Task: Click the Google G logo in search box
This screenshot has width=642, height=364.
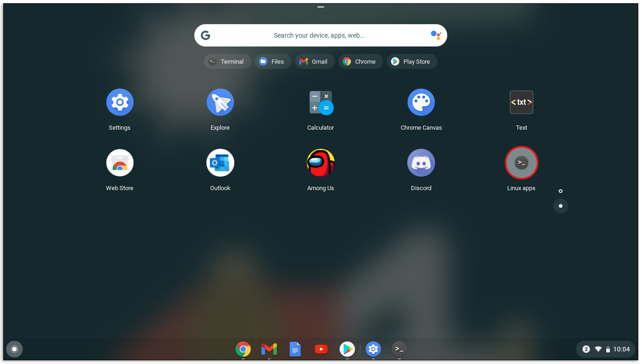Action: pos(205,35)
